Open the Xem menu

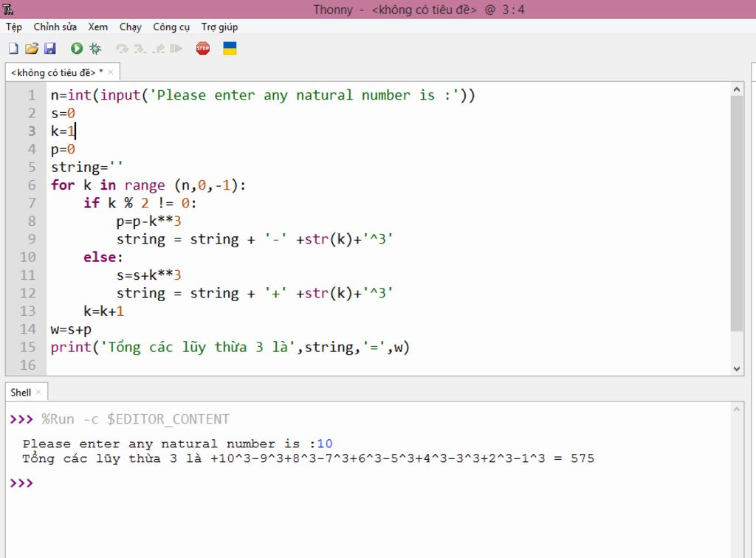98,27
